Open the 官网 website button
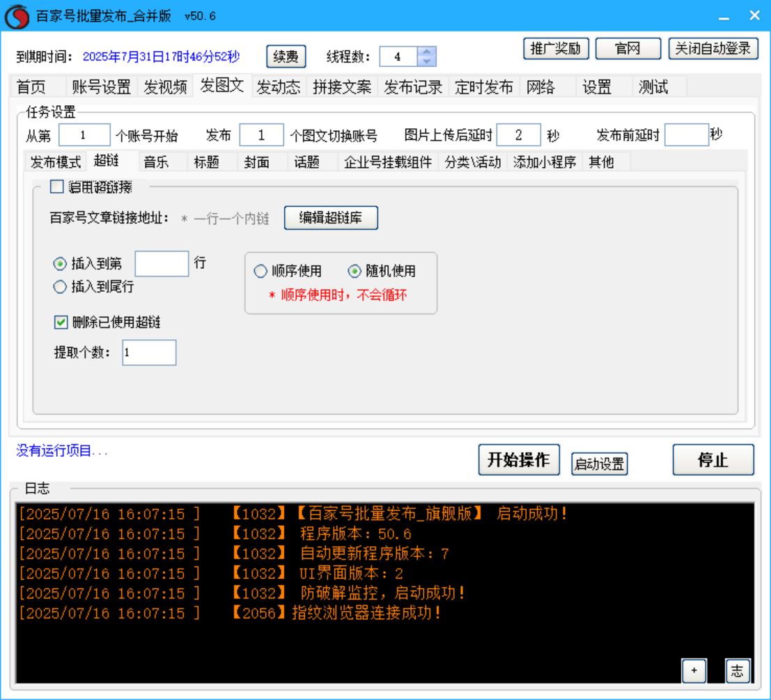This screenshot has width=771, height=700. [628, 49]
